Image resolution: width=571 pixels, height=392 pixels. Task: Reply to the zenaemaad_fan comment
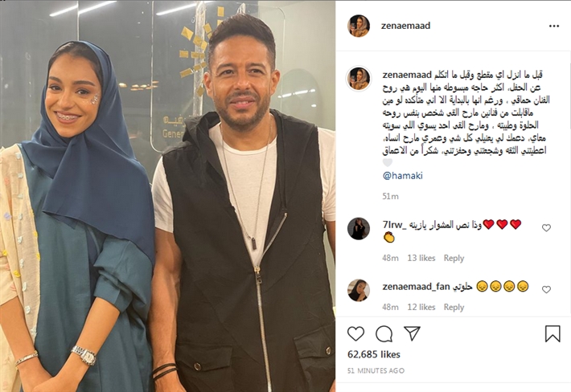tap(454, 308)
